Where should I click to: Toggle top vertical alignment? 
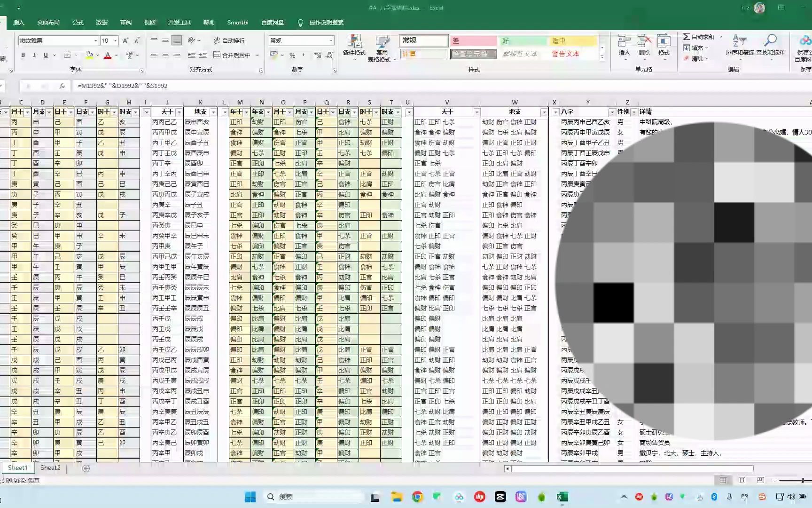[x=154, y=40]
